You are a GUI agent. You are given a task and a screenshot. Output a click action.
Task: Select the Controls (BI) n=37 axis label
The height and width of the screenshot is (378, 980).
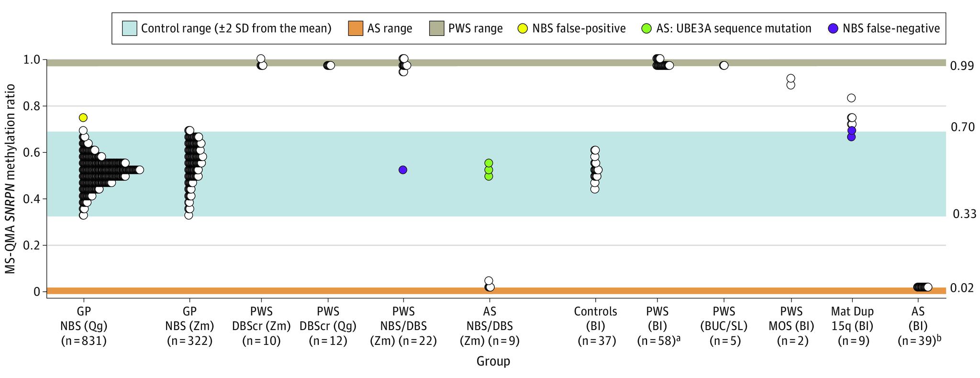(x=595, y=326)
